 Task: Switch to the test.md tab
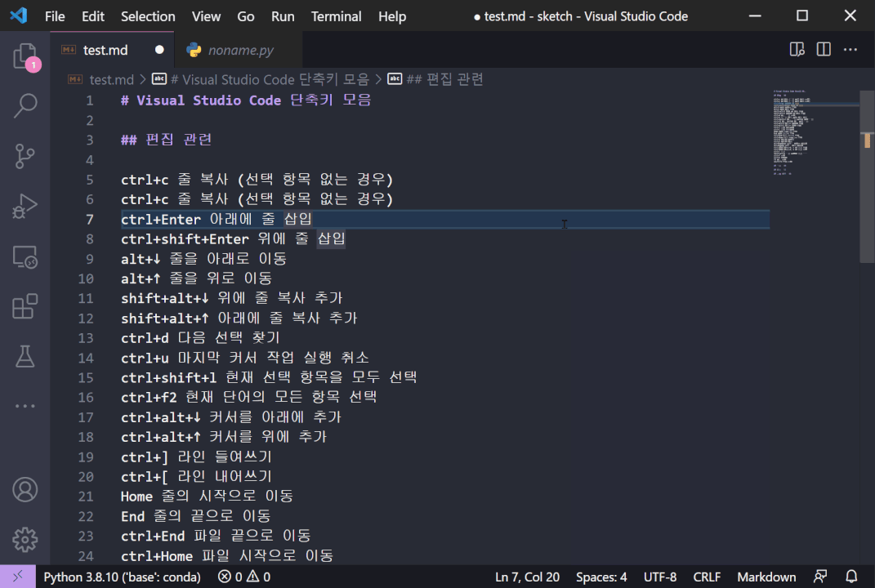click(x=112, y=50)
